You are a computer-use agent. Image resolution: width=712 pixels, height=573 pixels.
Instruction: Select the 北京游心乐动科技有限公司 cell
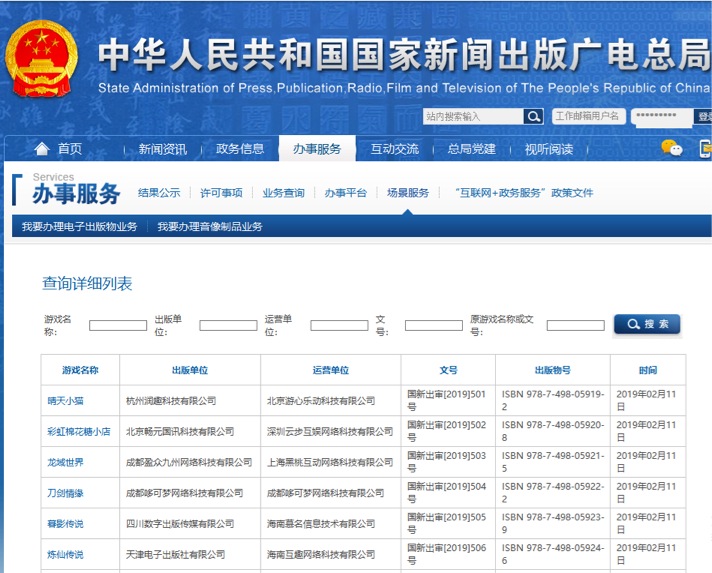click(331, 401)
